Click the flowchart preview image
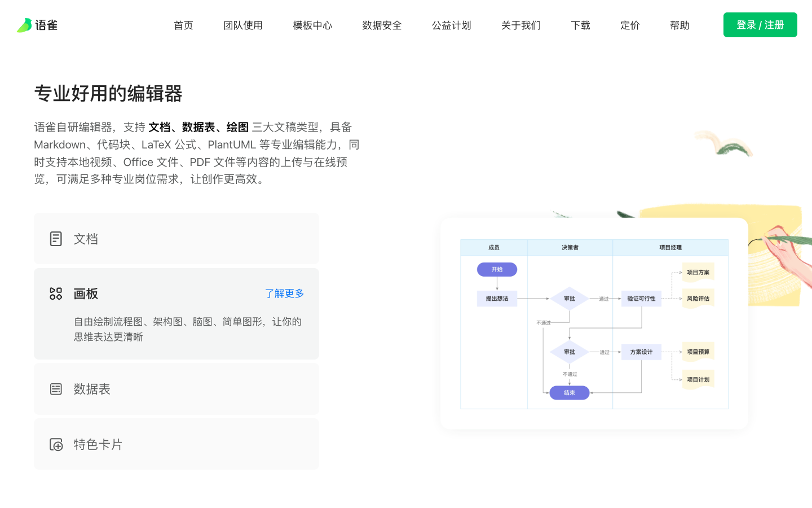This screenshot has height=508, width=812. 594,323
